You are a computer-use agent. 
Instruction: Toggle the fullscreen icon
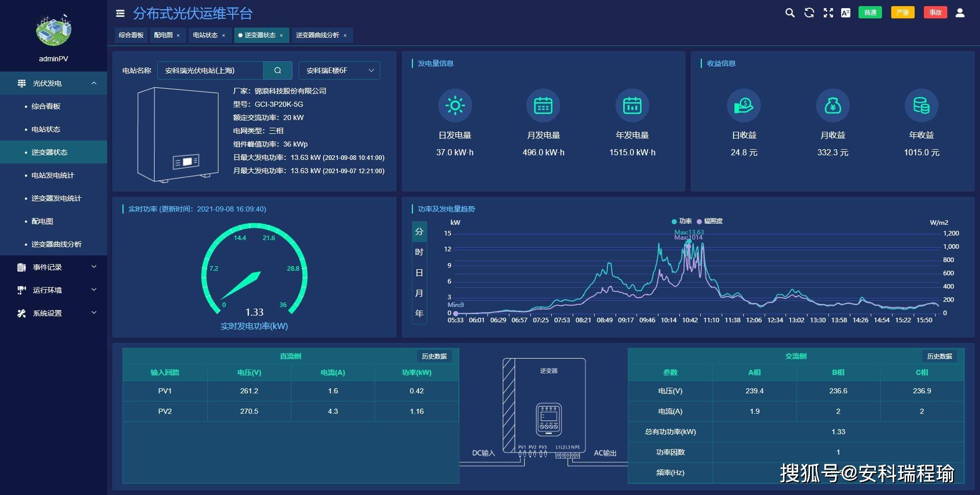click(828, 13)
